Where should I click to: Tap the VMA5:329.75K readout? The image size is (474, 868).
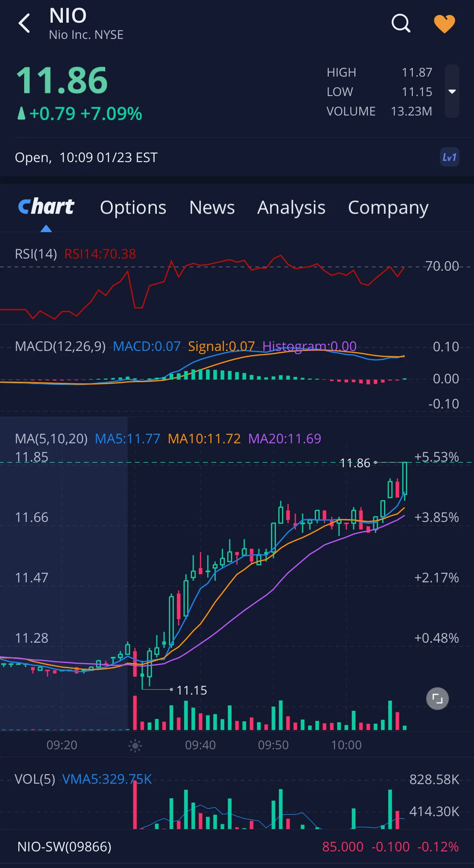pos(107,779)
